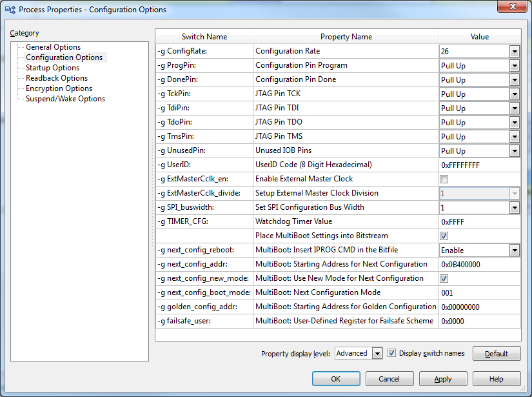Viewport: 532px width, 397px height.
Task: Click the 'Setup External Master Clock Division' property
Action: pyautogui.click(x=317, y=193)
